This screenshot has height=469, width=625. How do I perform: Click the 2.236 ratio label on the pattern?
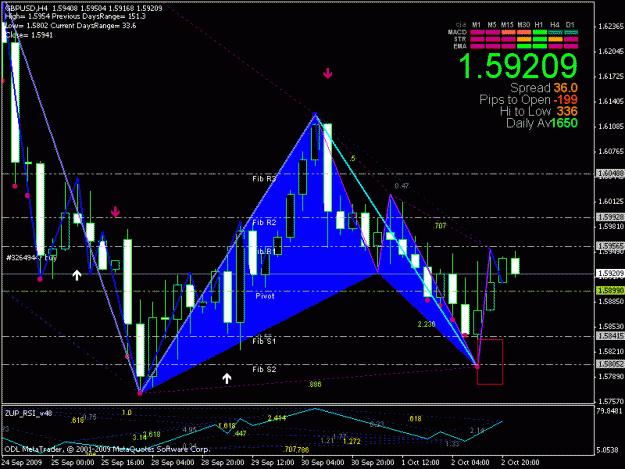(426, 324)
